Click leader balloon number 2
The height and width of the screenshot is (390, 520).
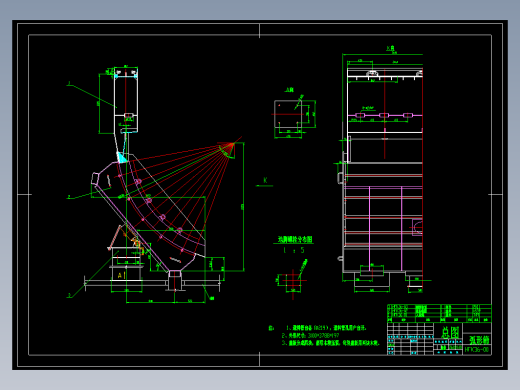(x=69, y=197)
